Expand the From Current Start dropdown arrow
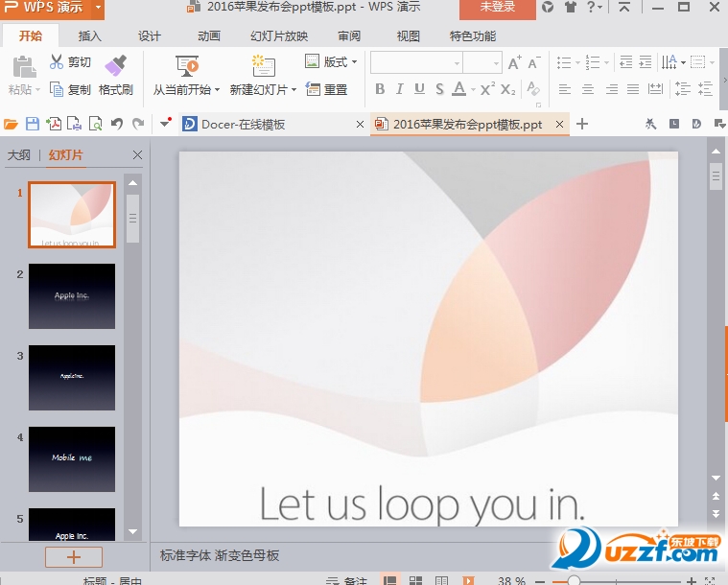 (x=218, y=89)
